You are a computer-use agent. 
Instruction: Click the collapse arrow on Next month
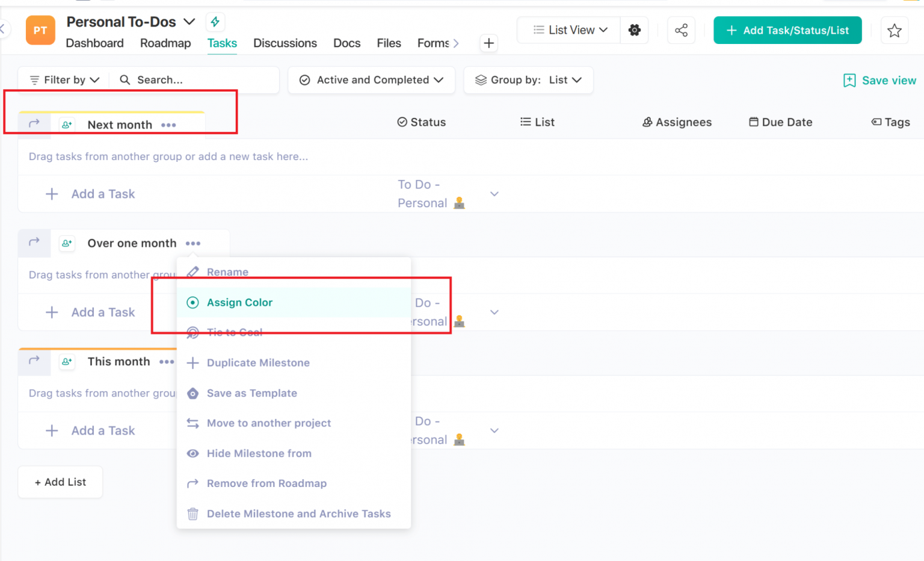click(34, 123)
